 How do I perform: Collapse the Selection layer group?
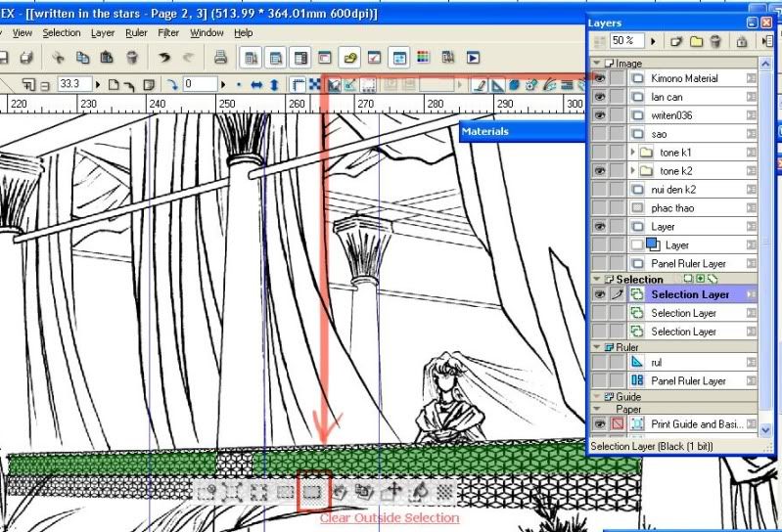(597, 279)
